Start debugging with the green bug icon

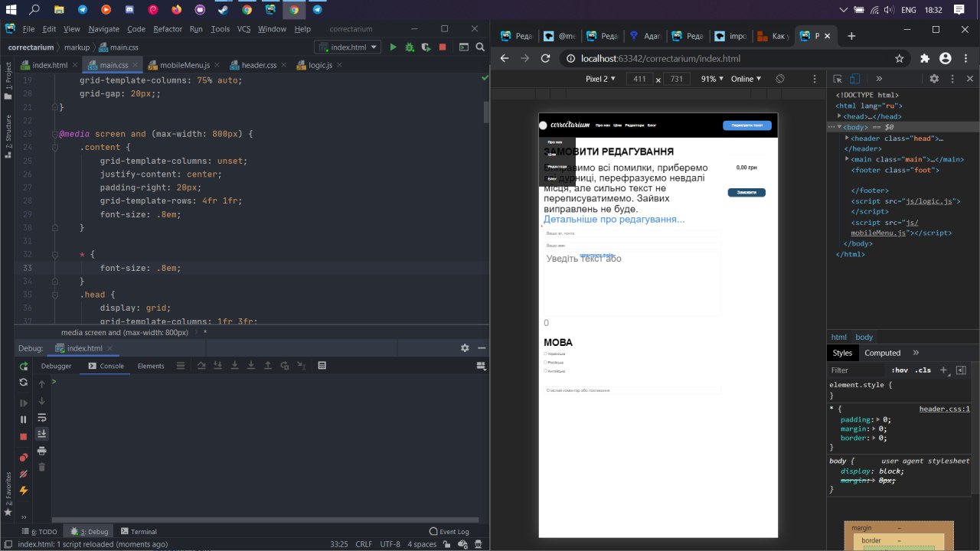pyautogui.click(x=410, y=47)
